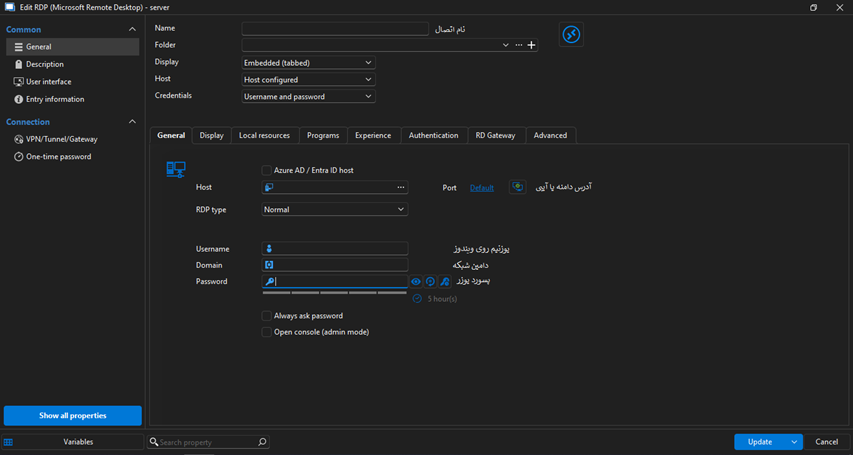Click the computer icon in General tab
Screen dimensions: 853x455
[176, 170]
